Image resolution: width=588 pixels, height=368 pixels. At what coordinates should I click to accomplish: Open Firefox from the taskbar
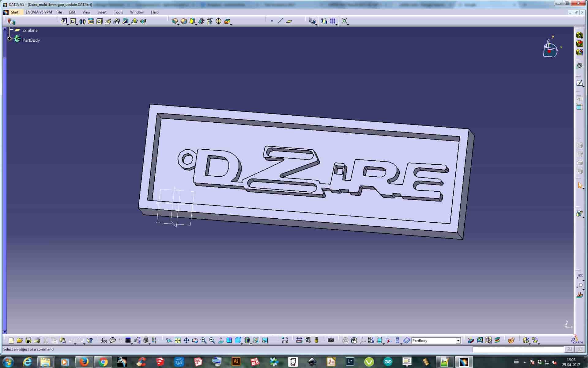(x=84, y=362)
